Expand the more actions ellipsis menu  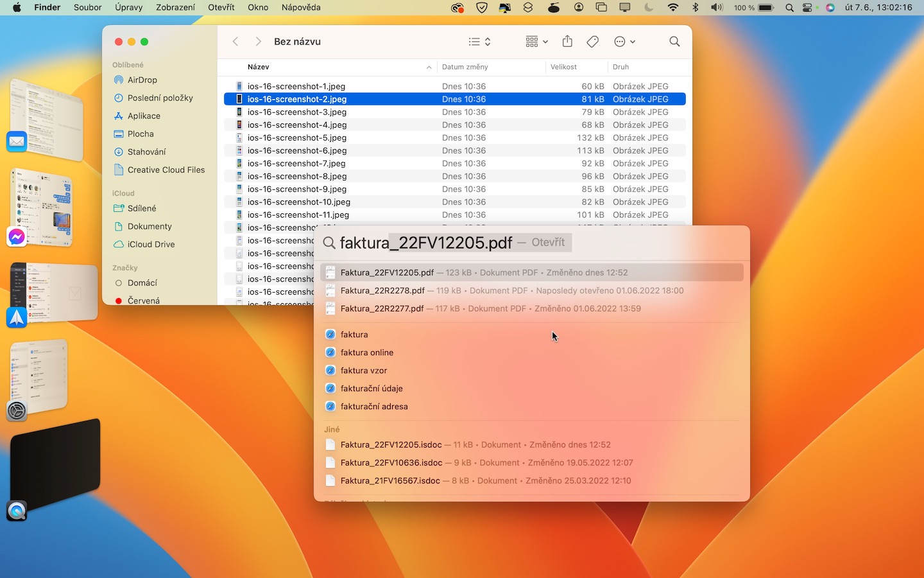click(624, 42)
